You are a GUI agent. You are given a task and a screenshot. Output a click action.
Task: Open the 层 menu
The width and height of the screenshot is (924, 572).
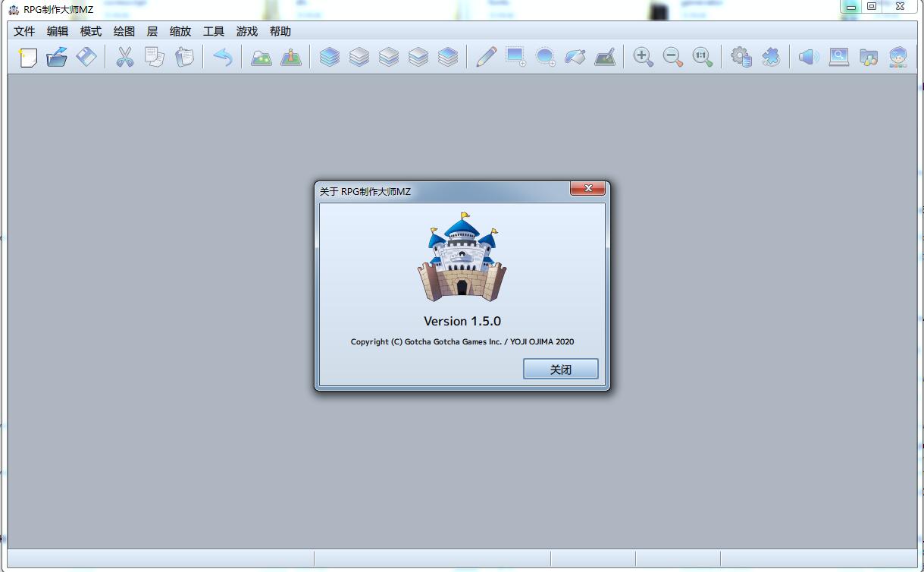(152, 31)
